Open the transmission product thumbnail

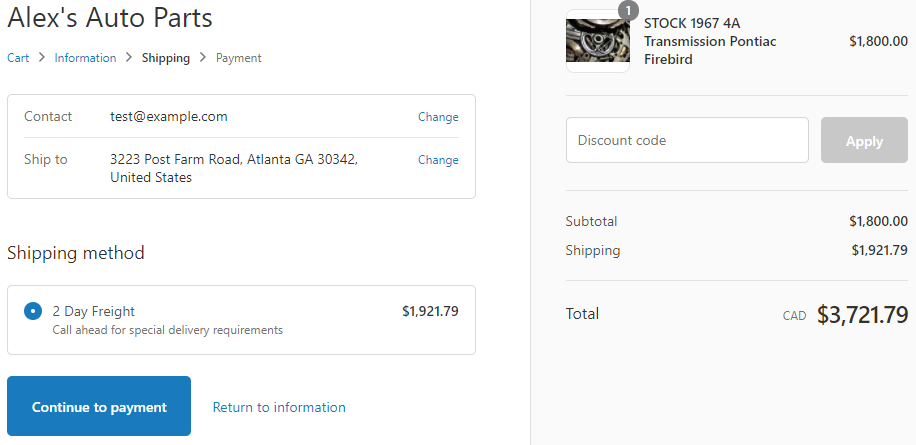click(x=598, y=41)
